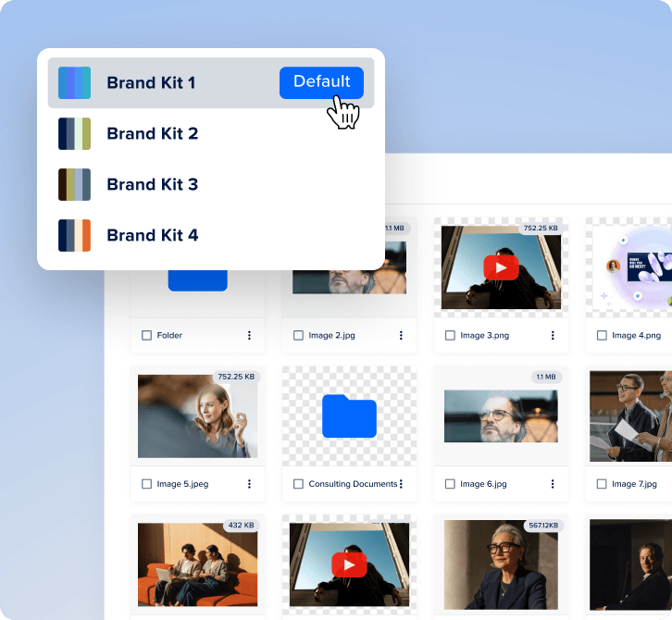This screenshot has width=672, height=620.
Task: Click the 752.25 KB badge on Image 5.jpeg
Action: tap(236, 377)
